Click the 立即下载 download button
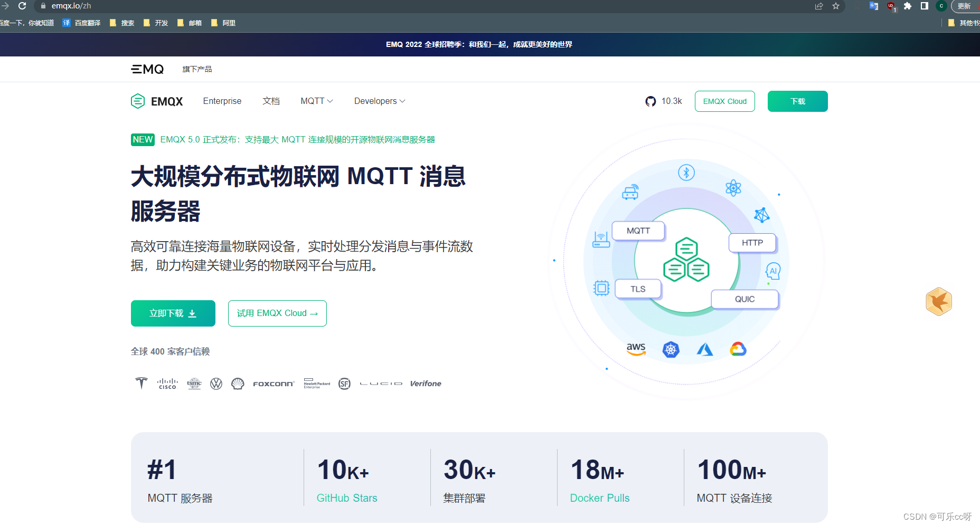Viewport: 980px width, 526px height. click(173, 313)
